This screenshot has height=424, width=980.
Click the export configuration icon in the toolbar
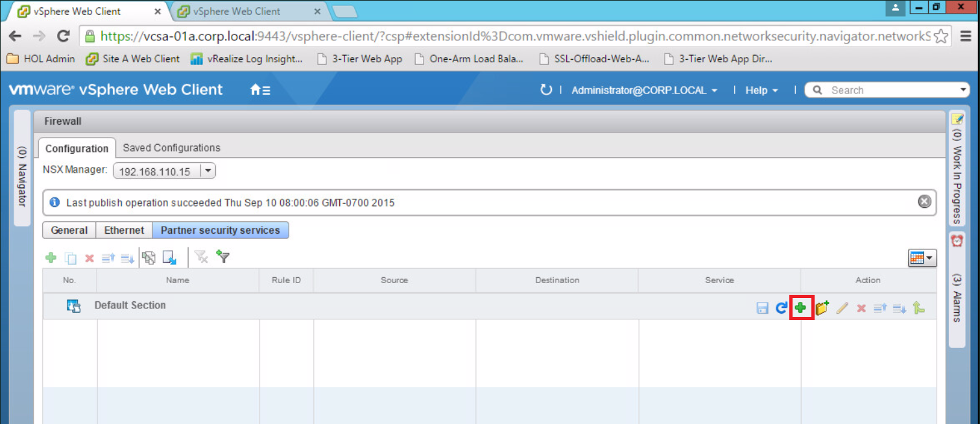tap(149, 258)
